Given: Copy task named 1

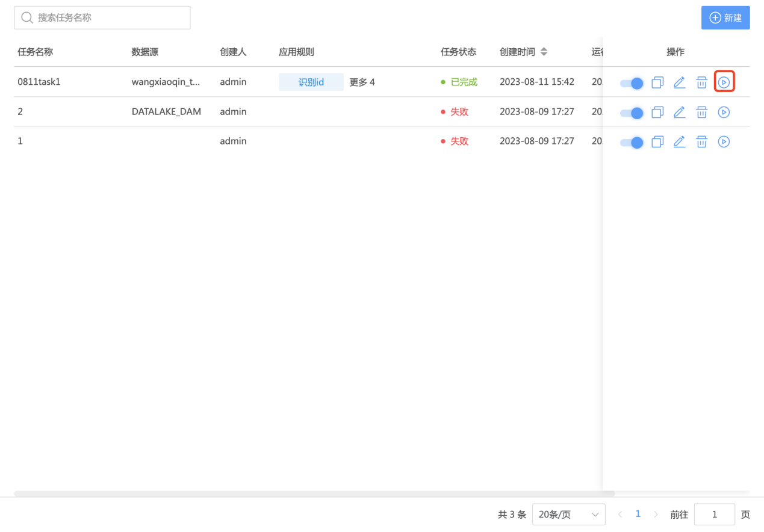Looking at the screenshot, I should point(657,141).
